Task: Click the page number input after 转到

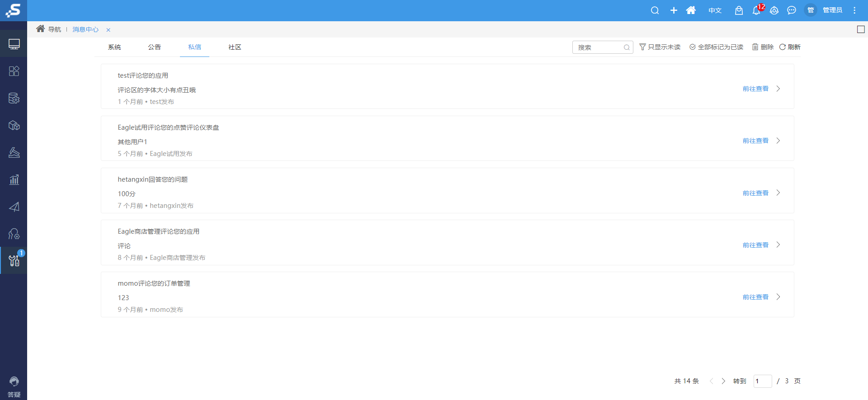Action: pyautogui.click(x=763, y=381)
